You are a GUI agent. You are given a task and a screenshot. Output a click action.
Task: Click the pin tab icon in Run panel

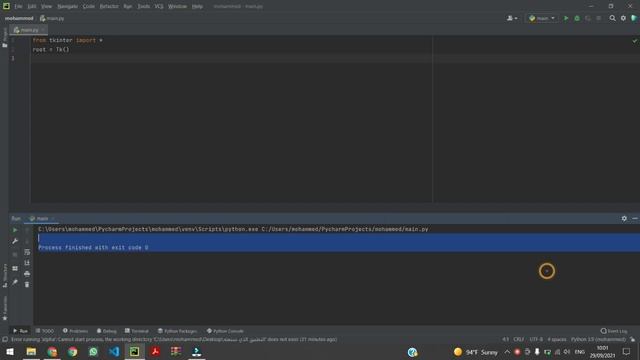[x=15, y=282]
